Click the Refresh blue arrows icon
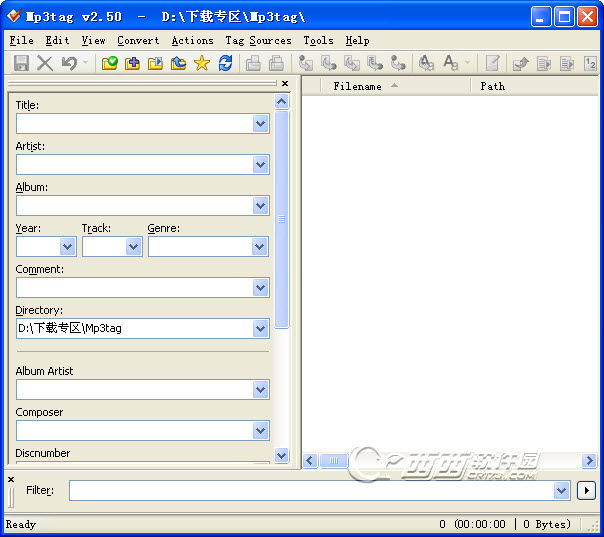Screen dimensions: 604x537 point(225,63)
